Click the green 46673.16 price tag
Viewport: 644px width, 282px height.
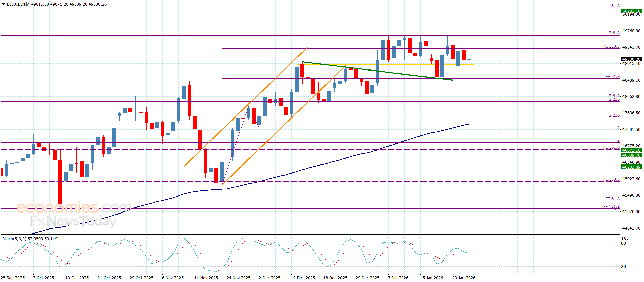631,150
